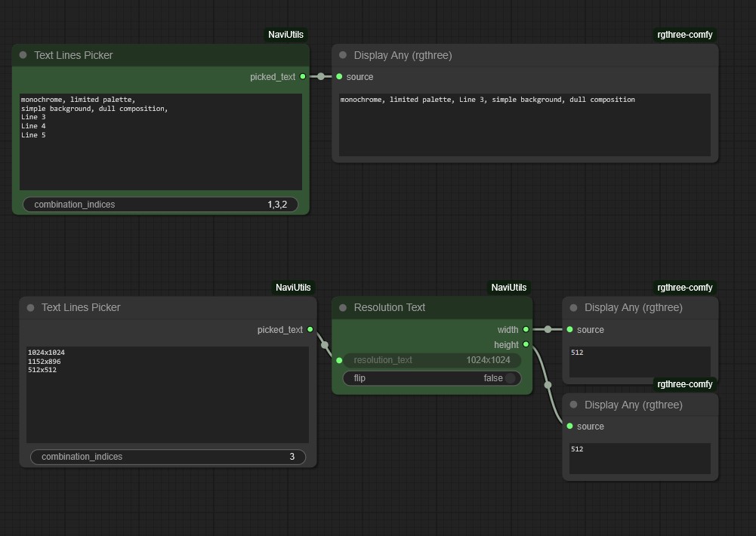The image size is (756, 536).
Task: Click the collapse dot of the Display Any node connected to width
Action: tap(573, 307)
